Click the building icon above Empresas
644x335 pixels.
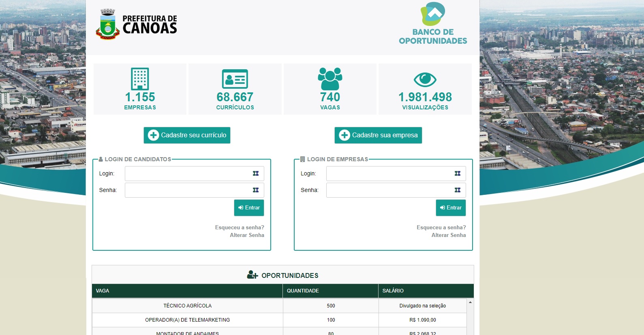click(140, 79)
